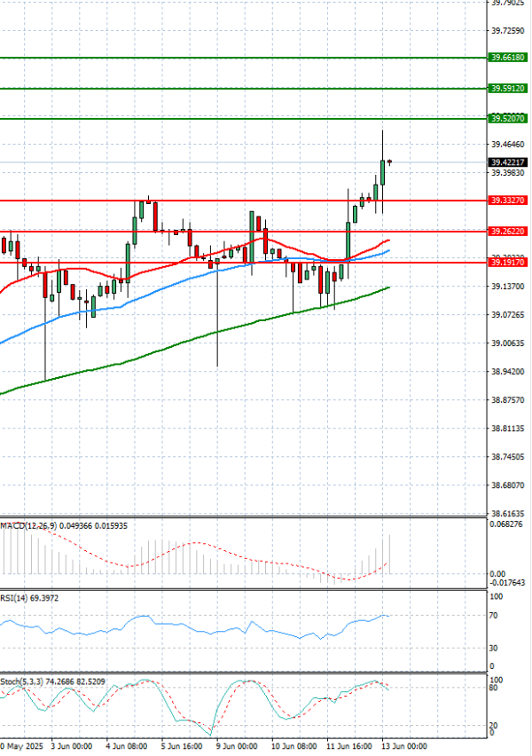Click the 39.72590 price axis value
The width and height of the screenshot is (532, 756).
pyautogui.click(x=508, y=31)
